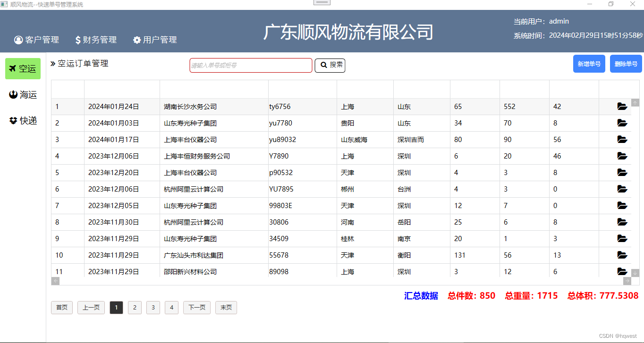
Task: Select company cell 湖南长沙水务公司
Action: [x=190, y=107]
